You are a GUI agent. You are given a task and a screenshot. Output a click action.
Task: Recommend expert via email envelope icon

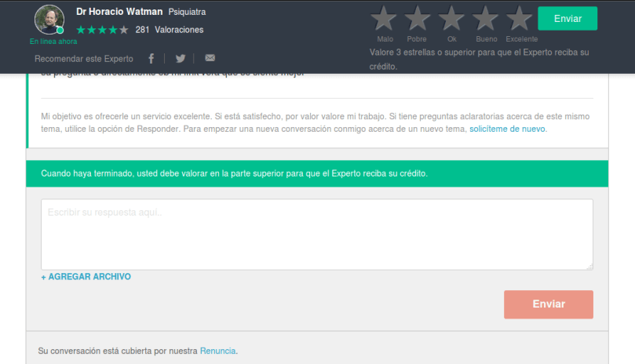click(210, 59)
